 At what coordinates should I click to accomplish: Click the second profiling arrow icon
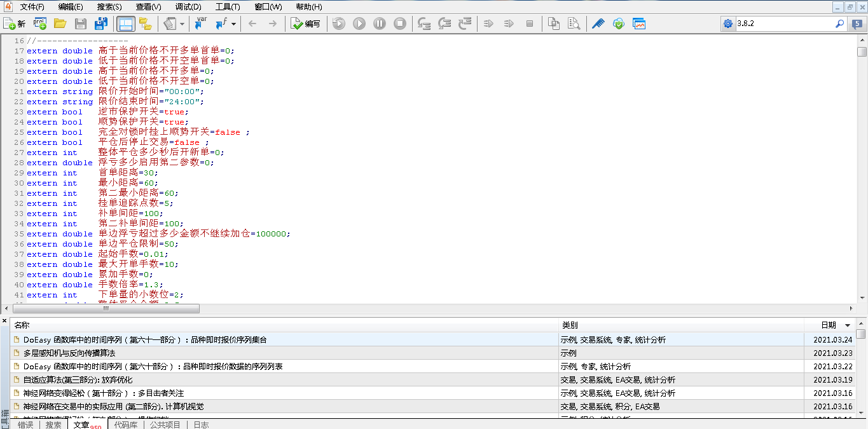[509, 24]
